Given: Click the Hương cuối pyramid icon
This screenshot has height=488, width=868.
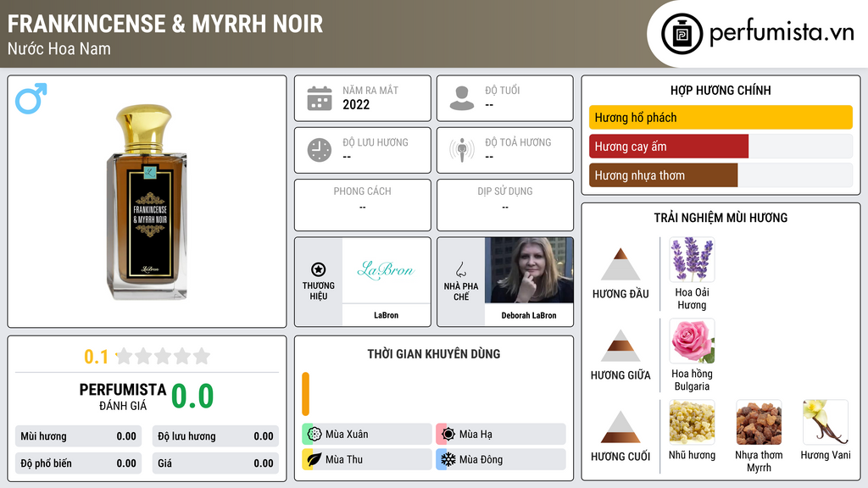Looking at the screenshot, I should pos(620,427).
